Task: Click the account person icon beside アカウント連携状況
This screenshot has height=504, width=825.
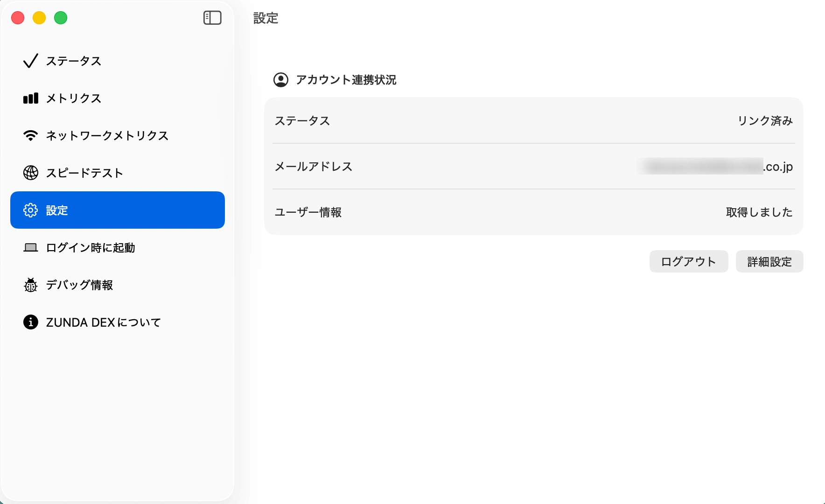Action: click(281, 80)
